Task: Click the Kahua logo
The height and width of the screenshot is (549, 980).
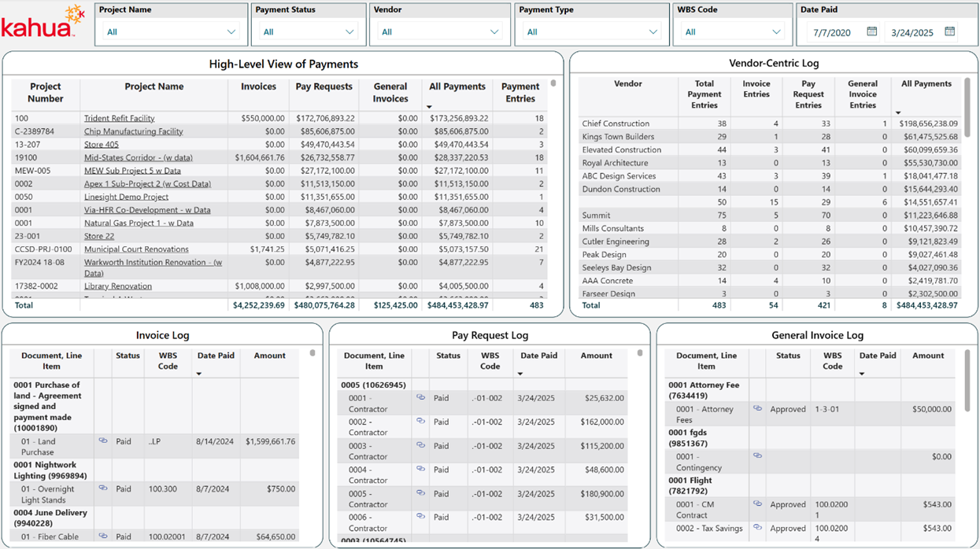Action: pyautogui.click(x=43, y=24)
